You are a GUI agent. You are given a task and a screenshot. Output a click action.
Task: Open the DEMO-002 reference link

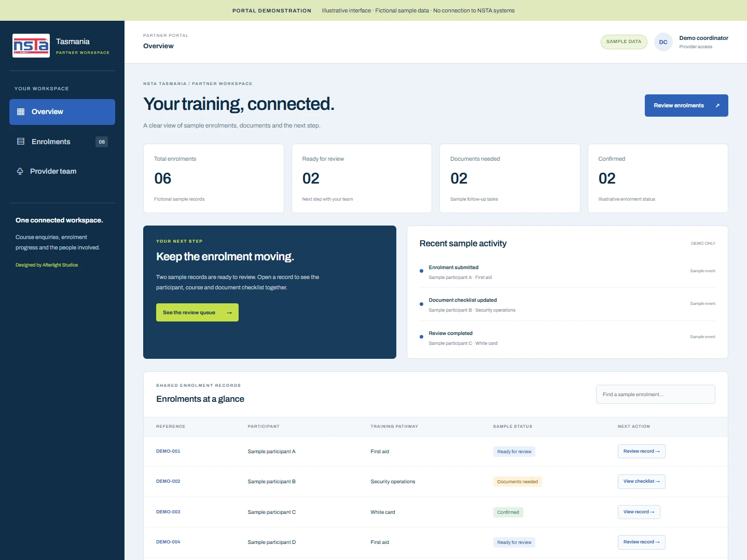168,482
